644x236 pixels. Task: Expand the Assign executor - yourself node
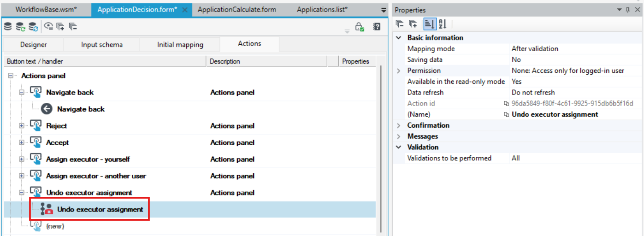[x=21, y=159]
